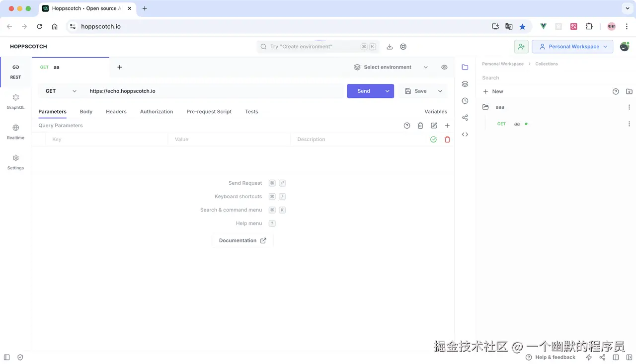This screenshot has height=364, width=636.
Task: Focus the collections Search field
Action: tap(556, 78)
